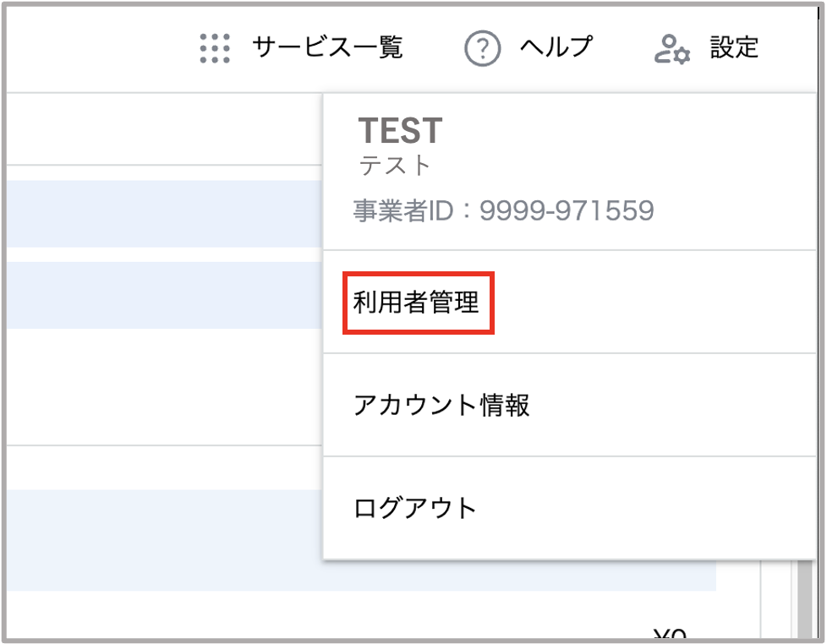
Task: Open the サービス一覧 label
Action: (x=327, y=46)
